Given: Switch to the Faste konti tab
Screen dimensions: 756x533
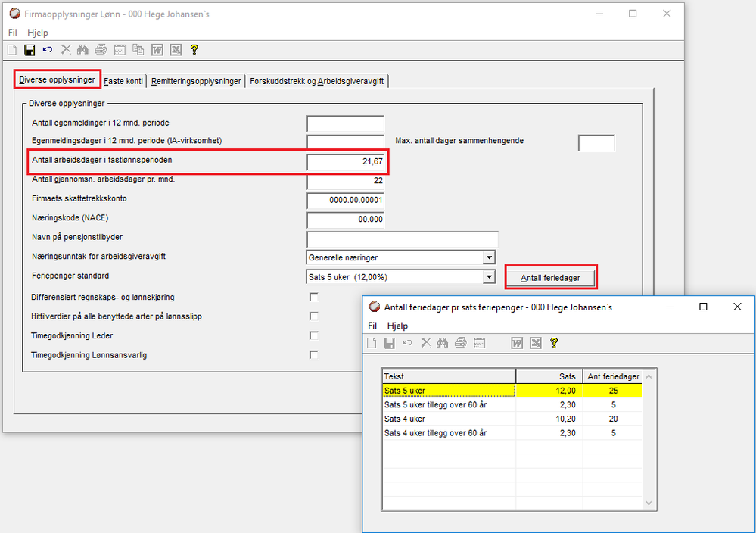Looking at the screenshot, I should click(x=124, y=81).
